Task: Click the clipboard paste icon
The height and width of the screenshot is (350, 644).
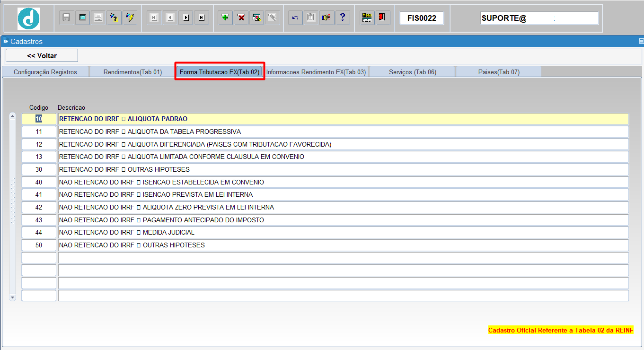Action: [x=311, y=18]
